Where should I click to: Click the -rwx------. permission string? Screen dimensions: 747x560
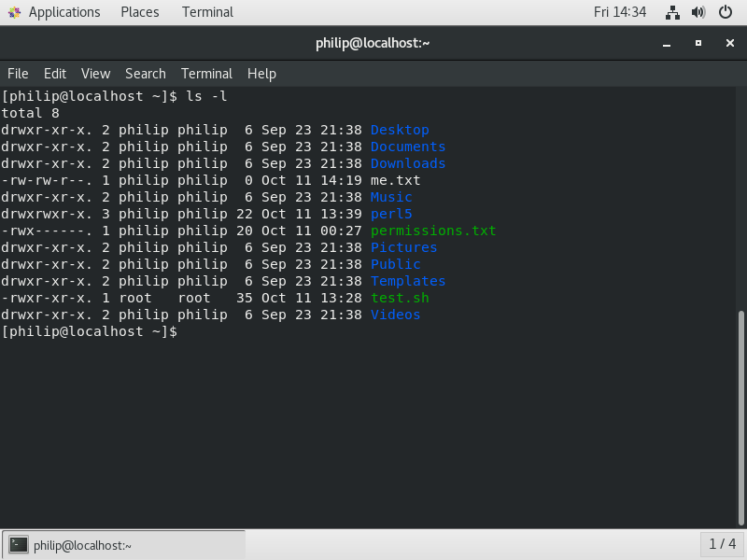47,231
